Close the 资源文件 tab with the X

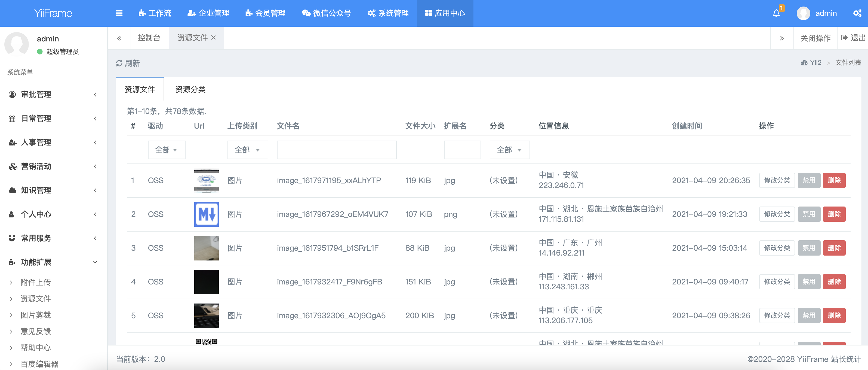tap(213, 38)
